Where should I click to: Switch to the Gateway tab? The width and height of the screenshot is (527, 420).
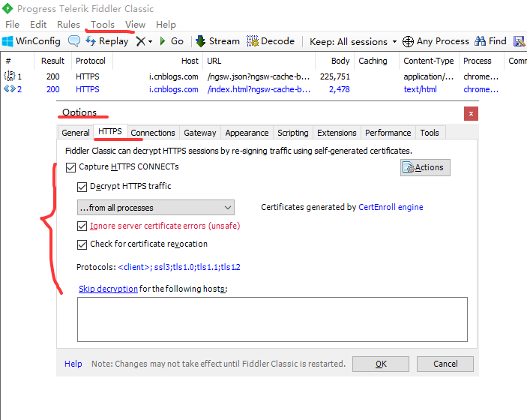tap(200, 133)
